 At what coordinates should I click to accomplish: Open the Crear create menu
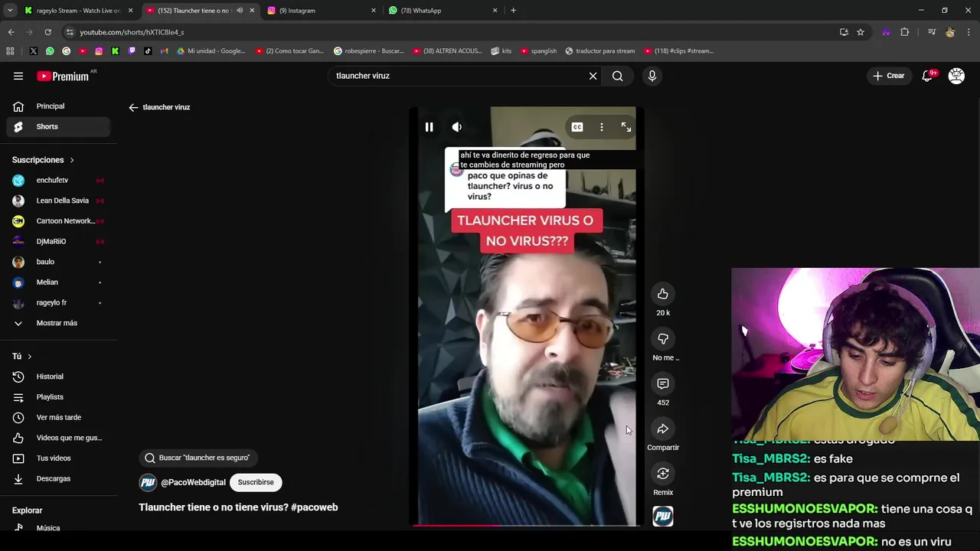tap(889, 76)
